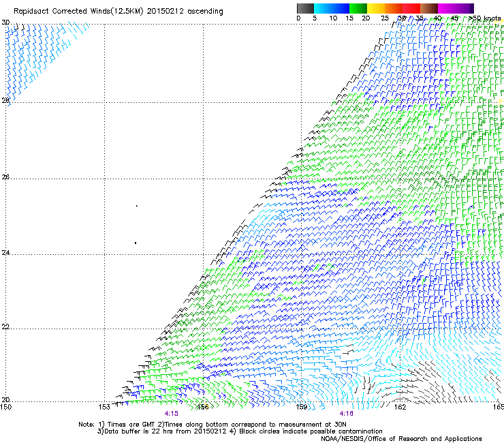504x443 pixels.
Task: Click the word 'ascending' in the title
Action: pyautogui.click(x=206, y=12)
